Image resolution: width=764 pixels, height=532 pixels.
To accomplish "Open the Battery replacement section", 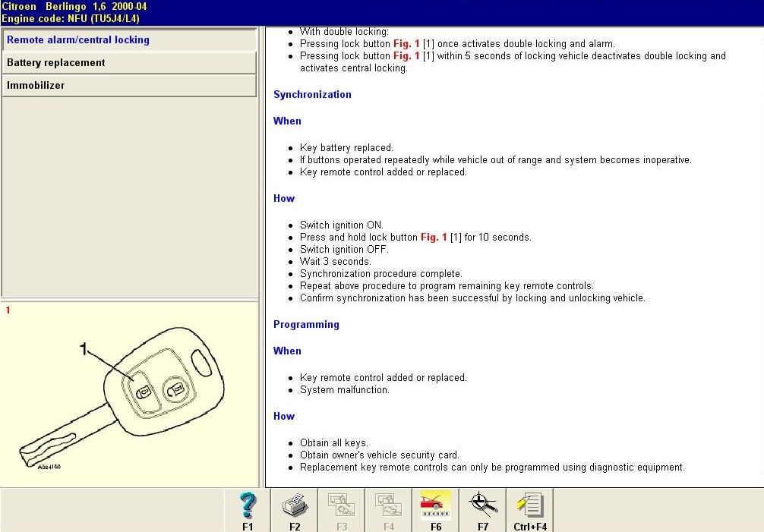I will click(x=129, y=63).
